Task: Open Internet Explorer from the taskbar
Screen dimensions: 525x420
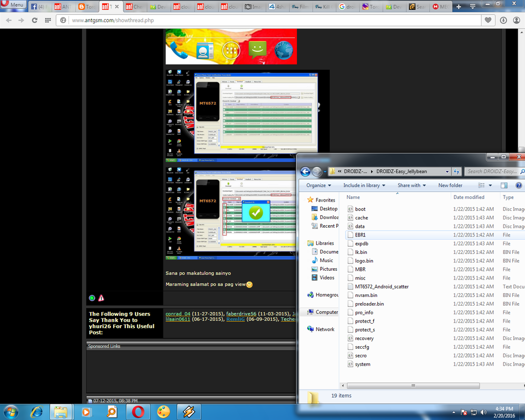Action: [x=36, y=411]
